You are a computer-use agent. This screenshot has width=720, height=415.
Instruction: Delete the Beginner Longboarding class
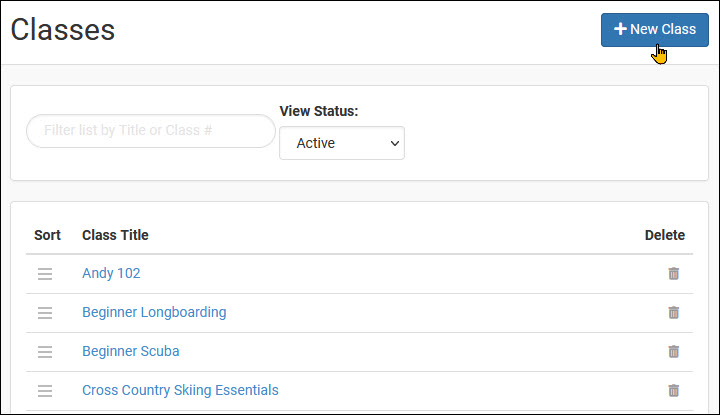pos(674,313)
